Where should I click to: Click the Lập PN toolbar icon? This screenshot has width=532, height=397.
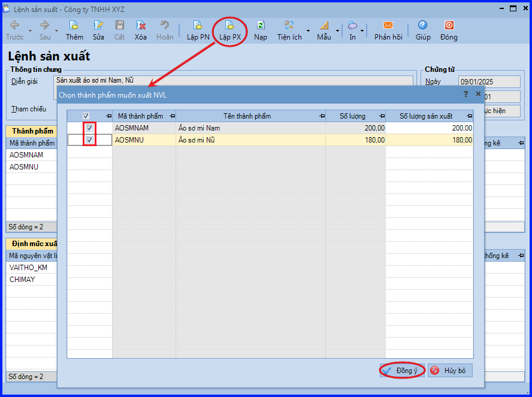[198, 25]
